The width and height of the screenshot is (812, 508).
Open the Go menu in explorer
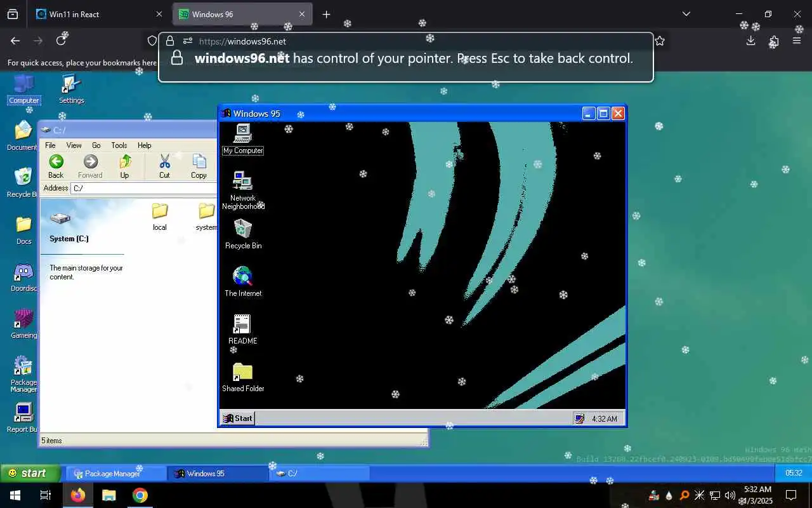point(96,145)
